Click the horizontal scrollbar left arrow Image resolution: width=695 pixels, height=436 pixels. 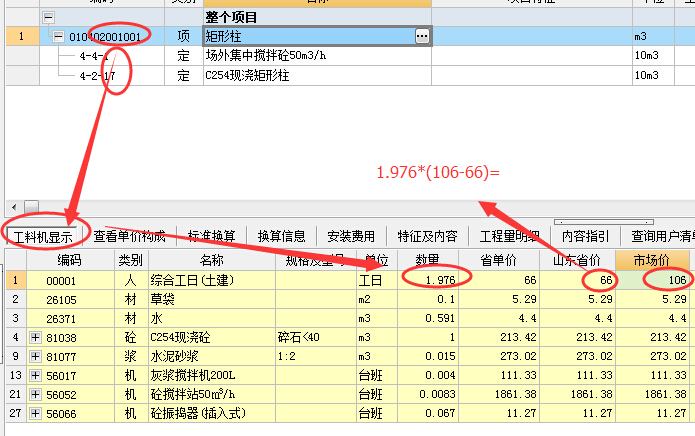click(x=14, y=207)
